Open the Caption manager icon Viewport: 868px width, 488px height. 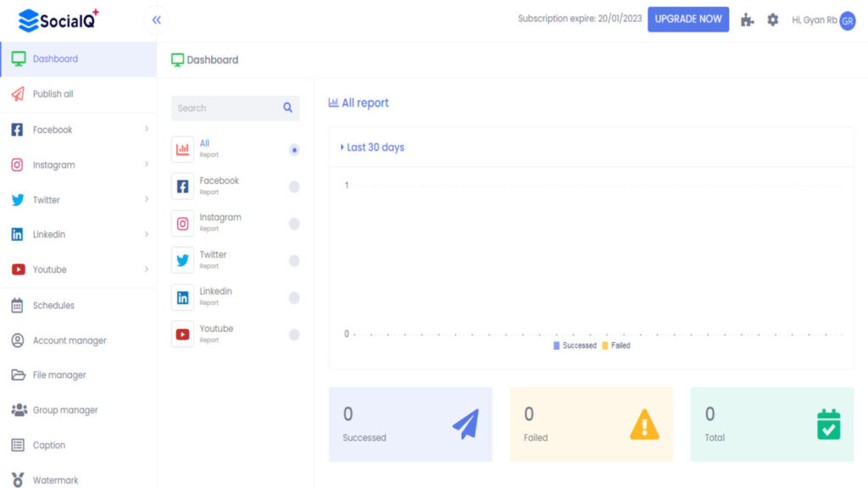[x=18, y=444]
